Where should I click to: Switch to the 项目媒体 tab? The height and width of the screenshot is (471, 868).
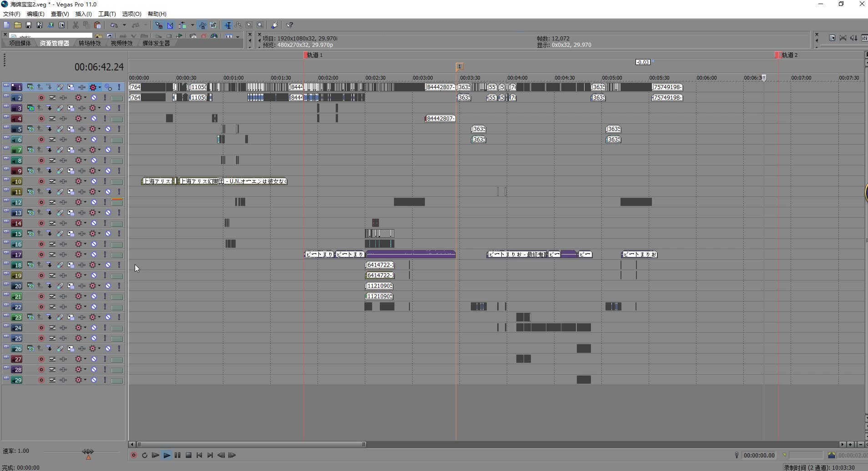click(x=20, y=43)
